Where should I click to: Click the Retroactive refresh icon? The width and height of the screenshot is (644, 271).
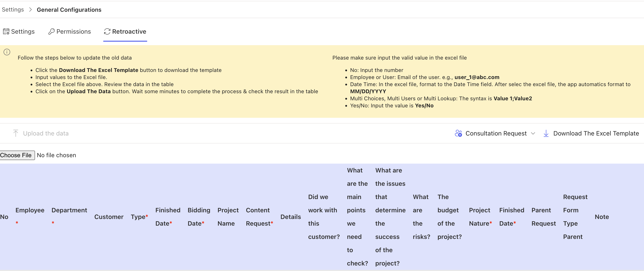coord(107,31)
